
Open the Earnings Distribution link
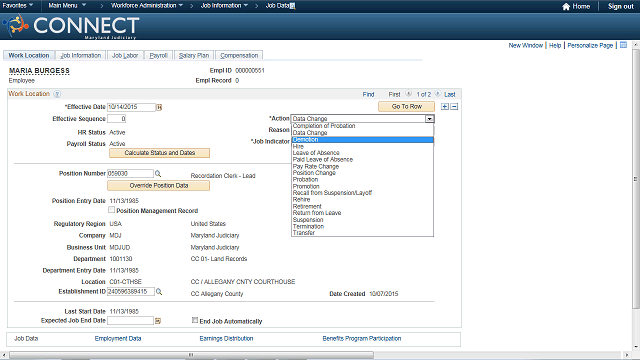pos(226,338)
